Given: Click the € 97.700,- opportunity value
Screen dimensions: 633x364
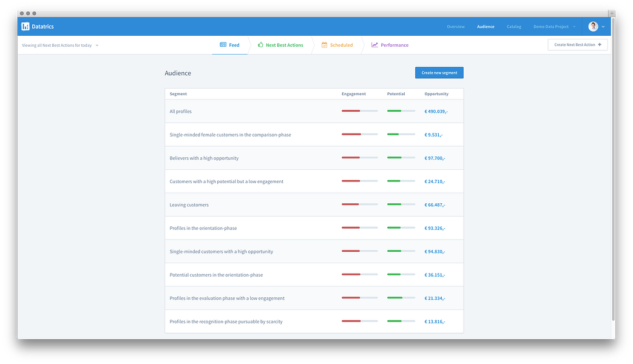Looking at the screenshot, I should coord(435,158).
